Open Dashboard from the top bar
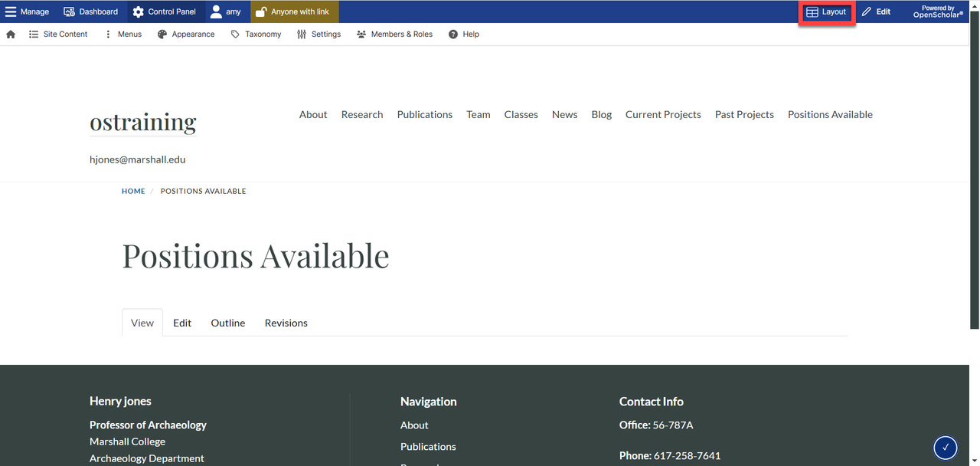 click(90, 11)
